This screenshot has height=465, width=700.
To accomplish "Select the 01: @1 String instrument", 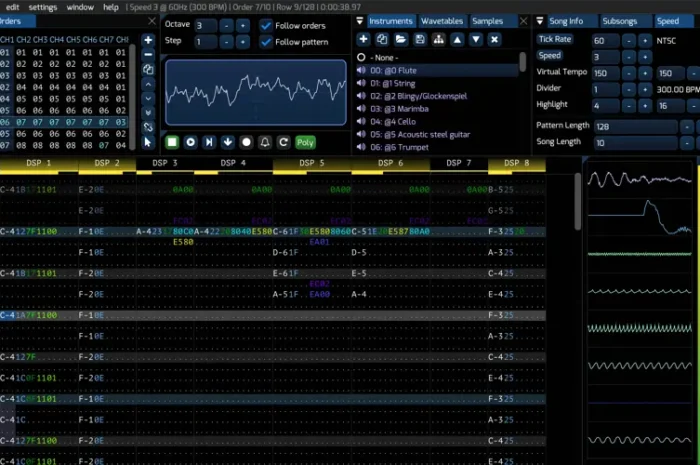I will pos(438,83).
